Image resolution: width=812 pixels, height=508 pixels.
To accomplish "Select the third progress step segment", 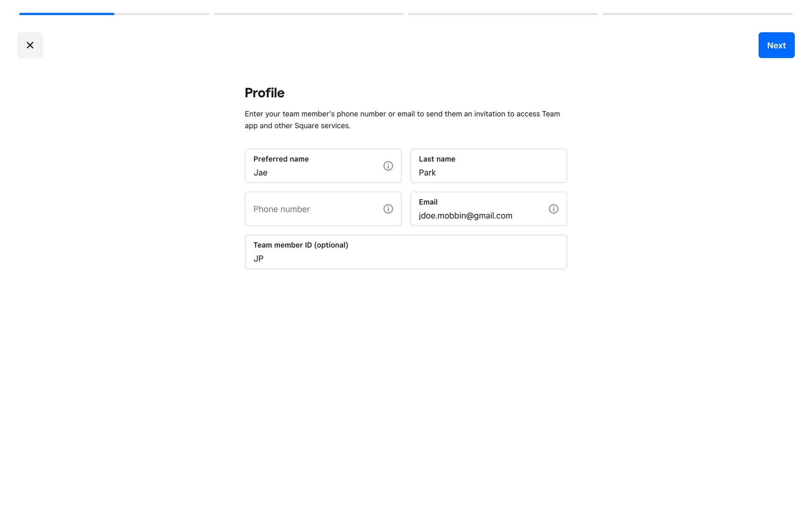I will coord(503,14).
